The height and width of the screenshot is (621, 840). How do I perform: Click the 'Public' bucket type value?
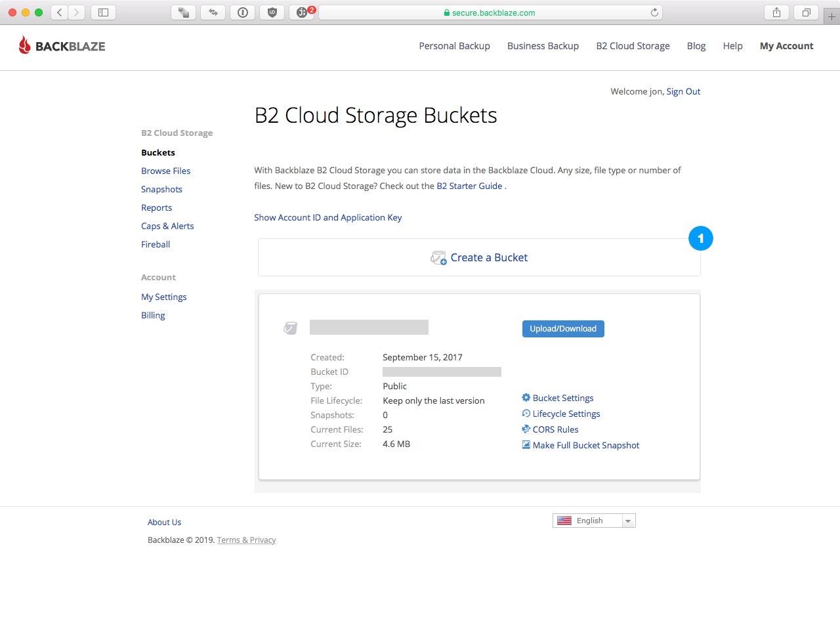coord(395,386)
